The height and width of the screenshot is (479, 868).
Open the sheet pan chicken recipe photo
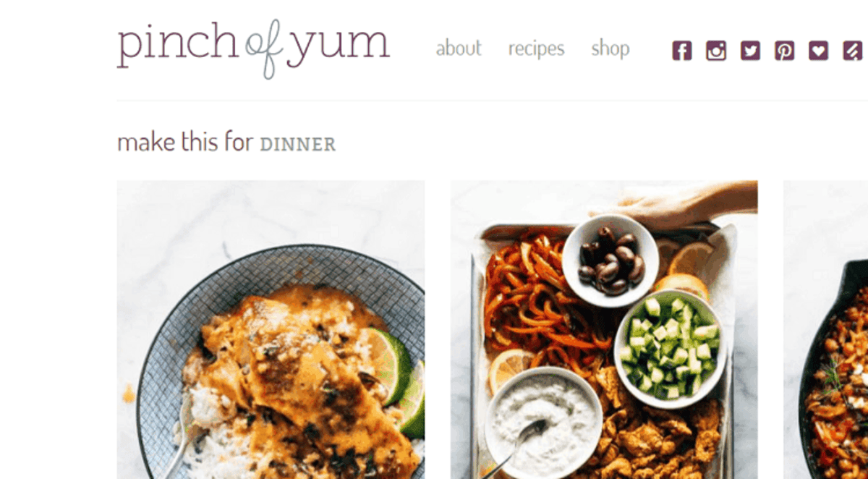[604, 330]
